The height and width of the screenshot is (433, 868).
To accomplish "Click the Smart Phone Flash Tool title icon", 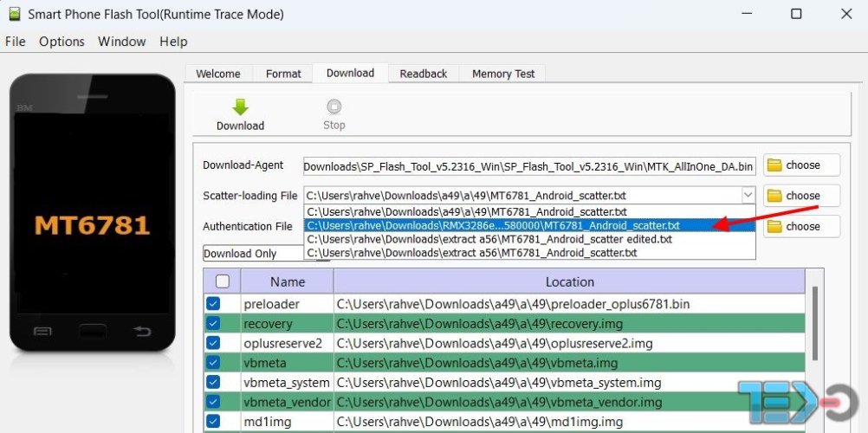I will (x=15, y=15).
